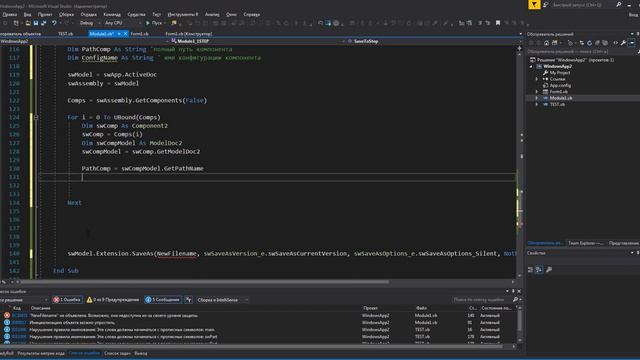Select the solution 'WindowsApp2' root node
This screenshot has width=640, height=360.
(571, 60)
